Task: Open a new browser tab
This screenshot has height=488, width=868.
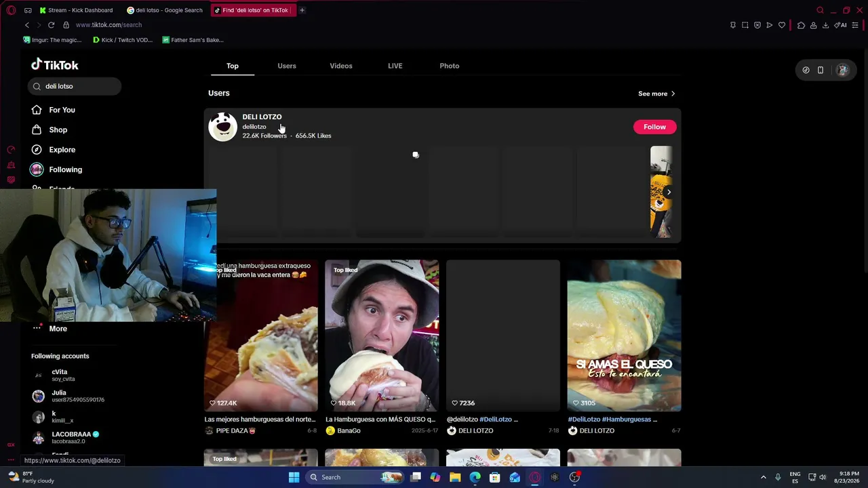Action: (302, 10)
